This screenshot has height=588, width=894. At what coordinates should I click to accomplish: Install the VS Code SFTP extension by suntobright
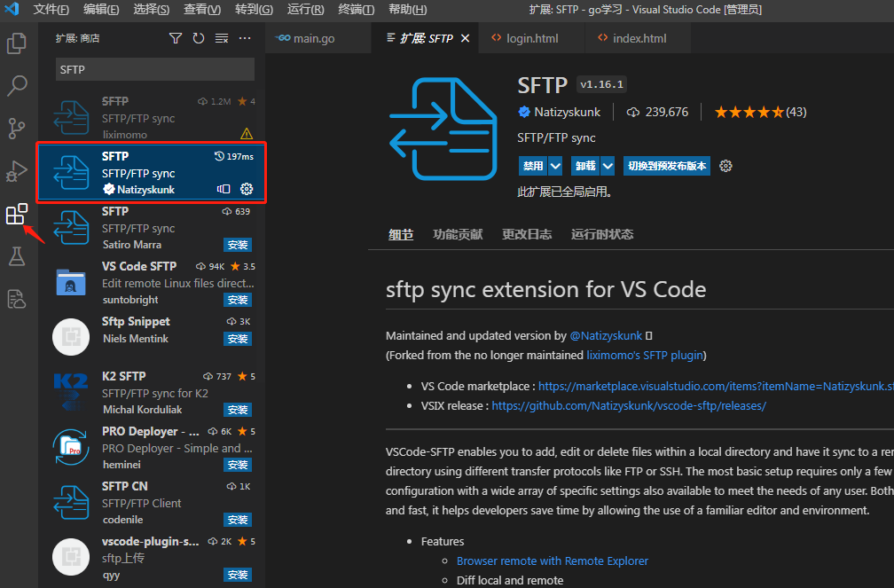click(x=238, y=300)
